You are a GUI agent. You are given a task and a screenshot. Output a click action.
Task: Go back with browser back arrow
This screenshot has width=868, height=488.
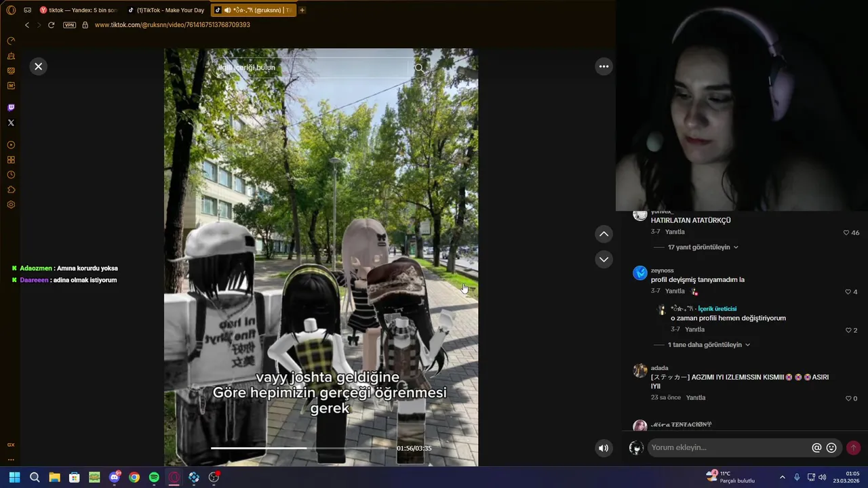pos(27,25)
